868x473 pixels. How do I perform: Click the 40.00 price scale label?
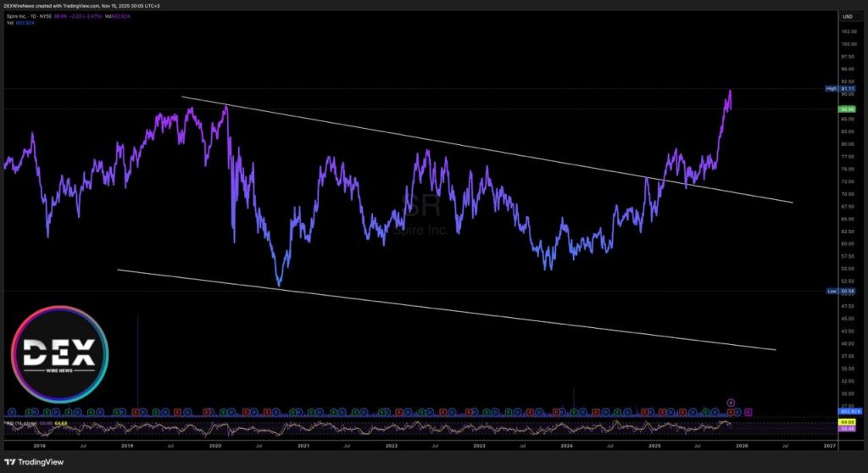tap(848, 343)
